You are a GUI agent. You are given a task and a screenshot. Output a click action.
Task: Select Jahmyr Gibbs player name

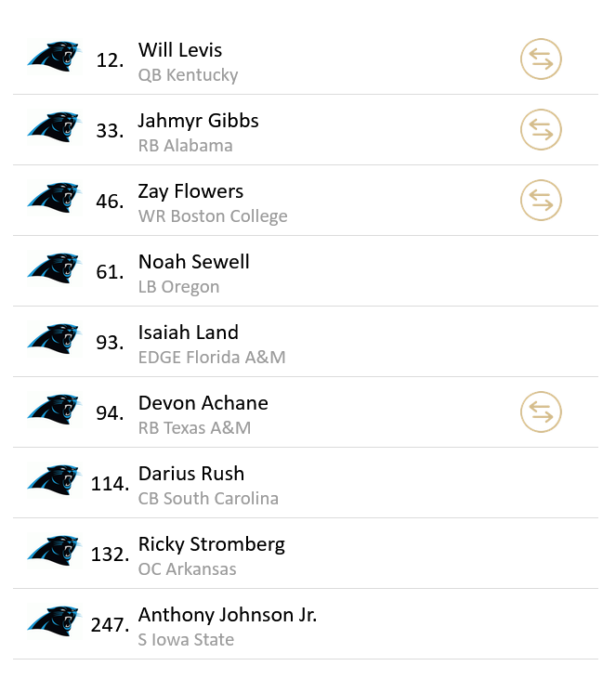[x=198, y=121]
